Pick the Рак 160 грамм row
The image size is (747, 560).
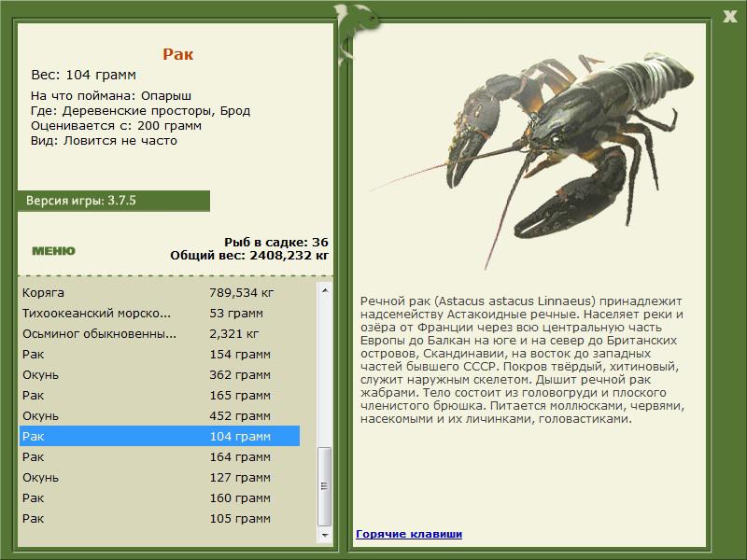click(159, 497)
